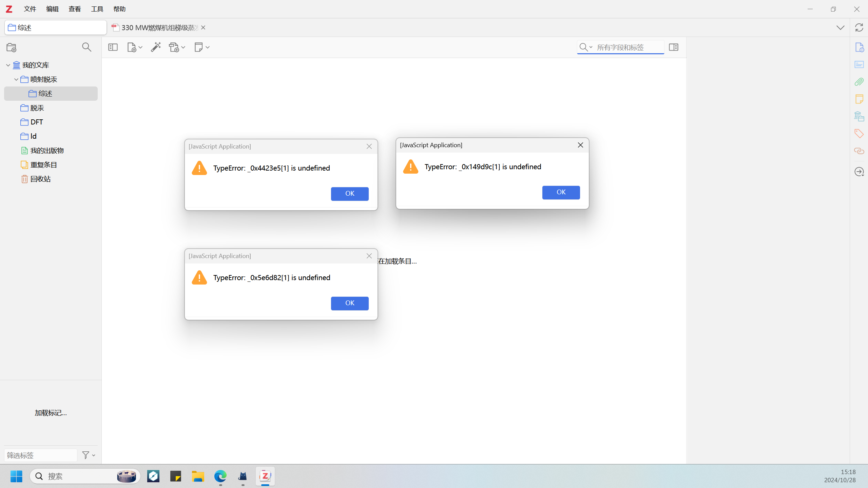Click the locate arrow icon in side rail
Screen dimensions: 868x488
(x=859, y=172)
